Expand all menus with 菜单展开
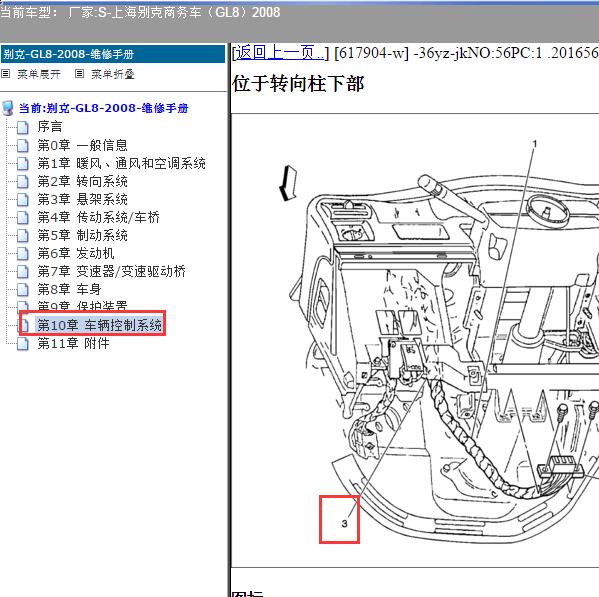The width and height of the screenshot is (599, 597). point(39,74)
